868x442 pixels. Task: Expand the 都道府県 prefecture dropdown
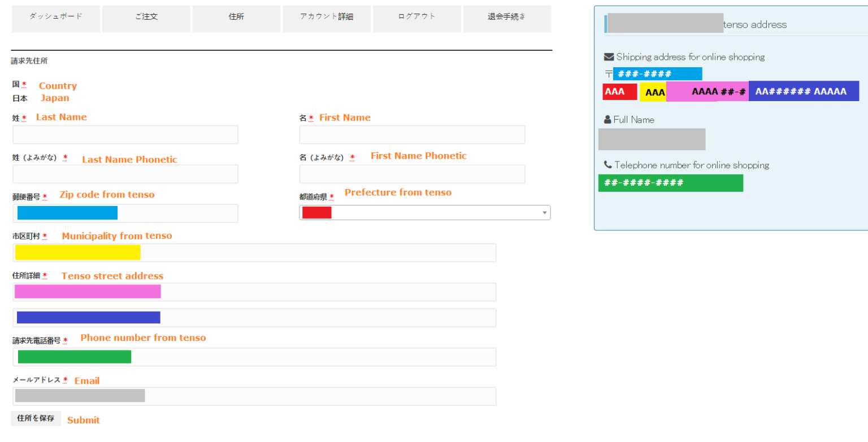(x=424, y=213)
